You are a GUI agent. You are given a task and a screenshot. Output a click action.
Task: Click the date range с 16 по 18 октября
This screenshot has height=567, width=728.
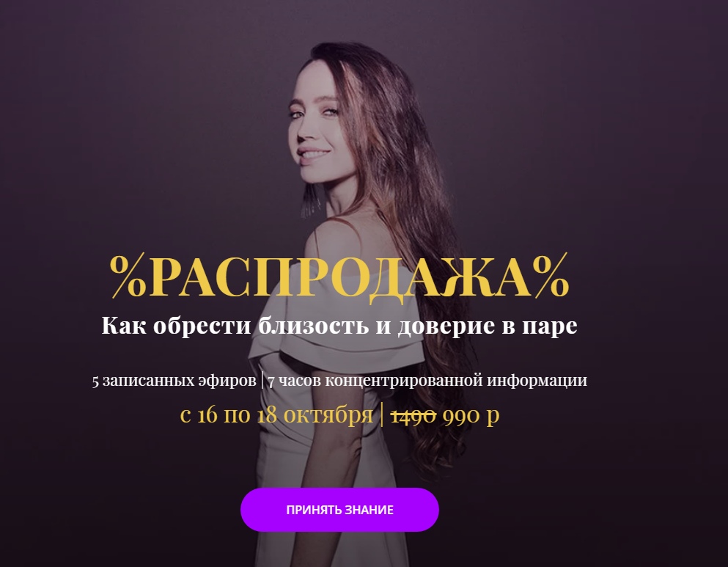(x=276, y=414)
